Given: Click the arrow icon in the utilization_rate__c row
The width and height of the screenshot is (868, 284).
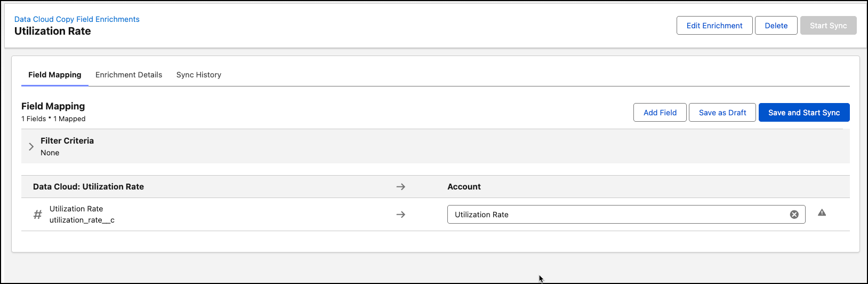Looking at the screenshot, I should (x=401, y=215).
